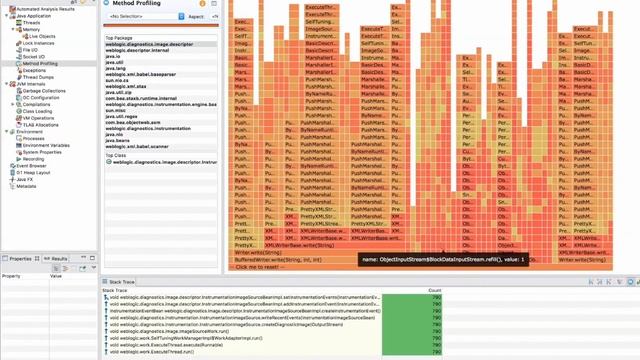The height and width of the screenshot is (360, 640).
Task: Click the orange info icon beside Method Profiling
Action: pos(202,4)
